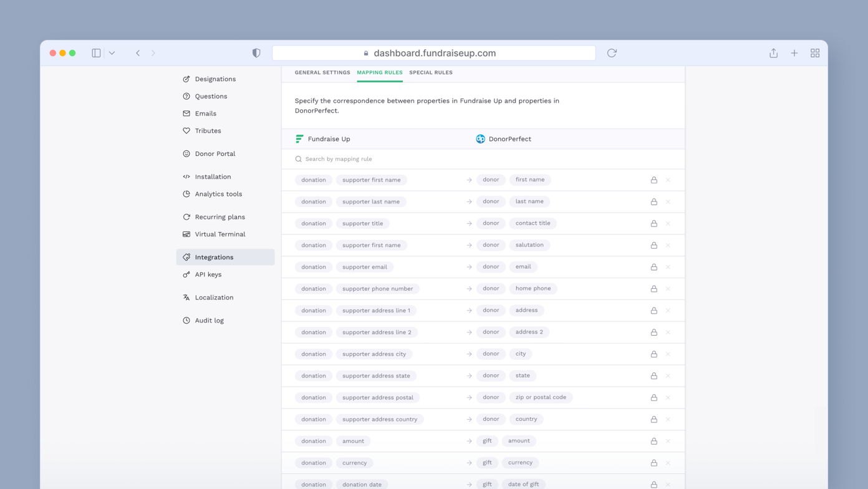Viewport: 868px width, 489px height.
Task: Open Localization via its translate icon
Action: pyautogui.click(x=185, y=297)
